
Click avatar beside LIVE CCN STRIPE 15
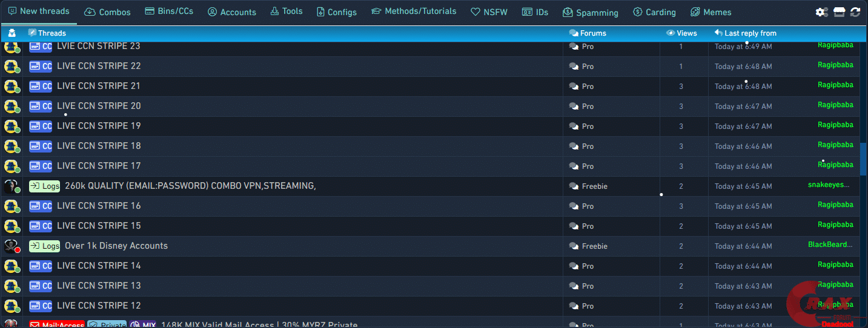coord(12,226)
